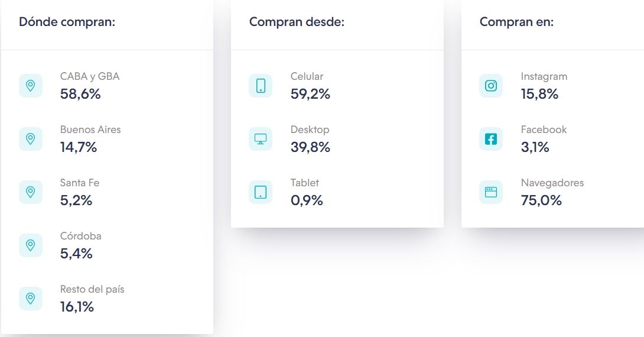This screenshot has height=337, width=644.
Task: Click the Facebook logo icon
Action: coord(491,139)
